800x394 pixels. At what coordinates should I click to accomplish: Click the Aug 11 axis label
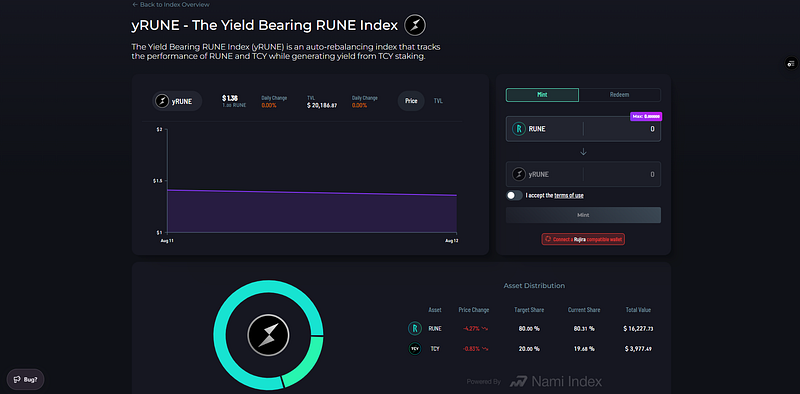[167, 240]
